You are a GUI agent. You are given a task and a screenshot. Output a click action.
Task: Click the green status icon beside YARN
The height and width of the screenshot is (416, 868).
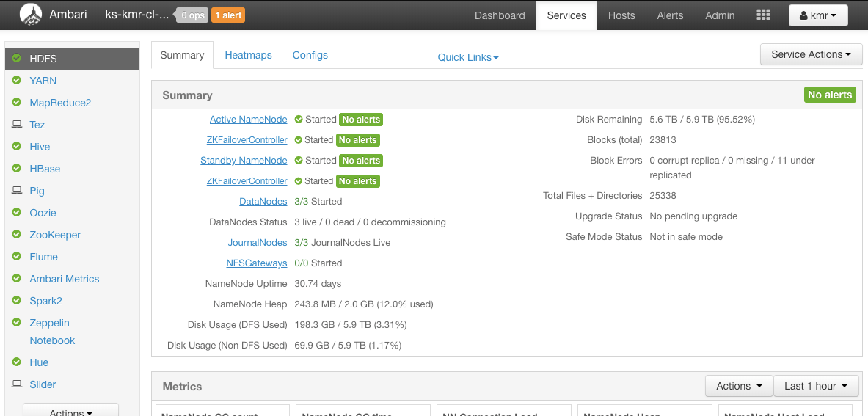tap(17, 80)
